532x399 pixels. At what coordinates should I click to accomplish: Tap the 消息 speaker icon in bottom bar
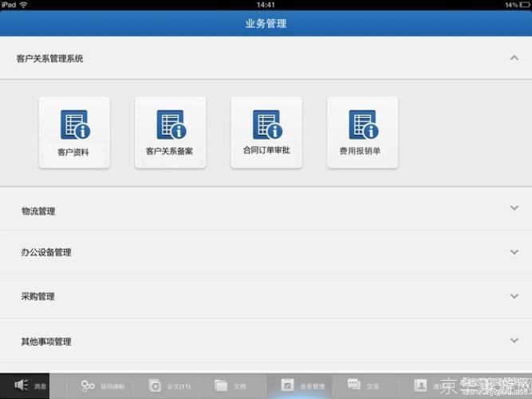click(21, 385)
